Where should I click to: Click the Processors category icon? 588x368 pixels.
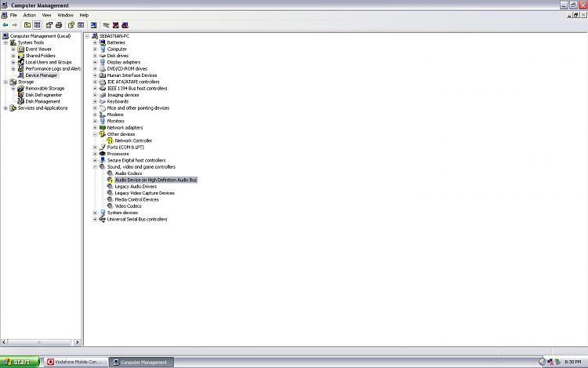pos(103,154)
